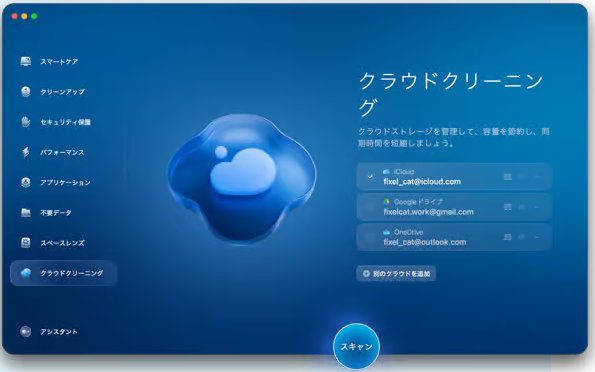
Task: Open the アシスタント icon at bottom-left
Action: [26, 331]
